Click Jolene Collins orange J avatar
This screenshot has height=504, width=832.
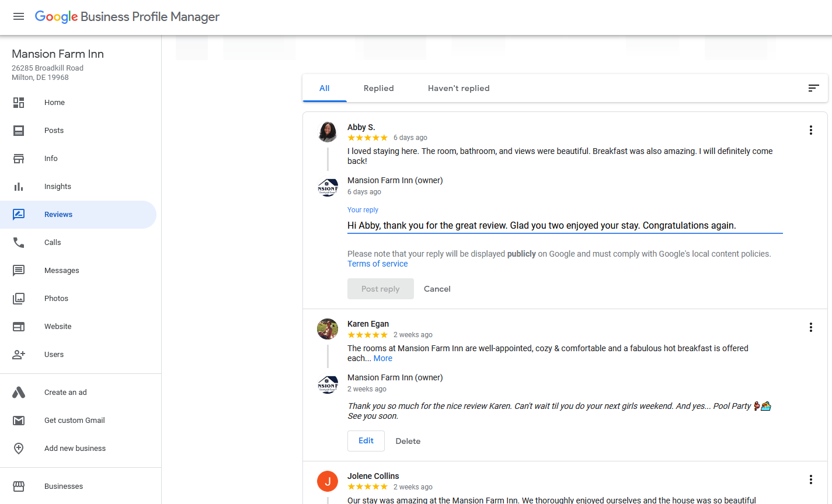(x=328, y=481)
